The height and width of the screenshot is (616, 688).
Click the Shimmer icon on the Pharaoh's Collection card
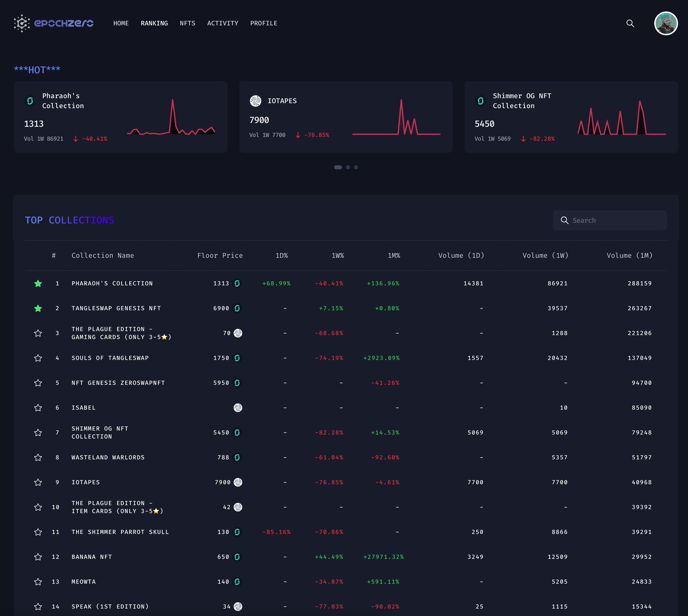tap(30, 101)
